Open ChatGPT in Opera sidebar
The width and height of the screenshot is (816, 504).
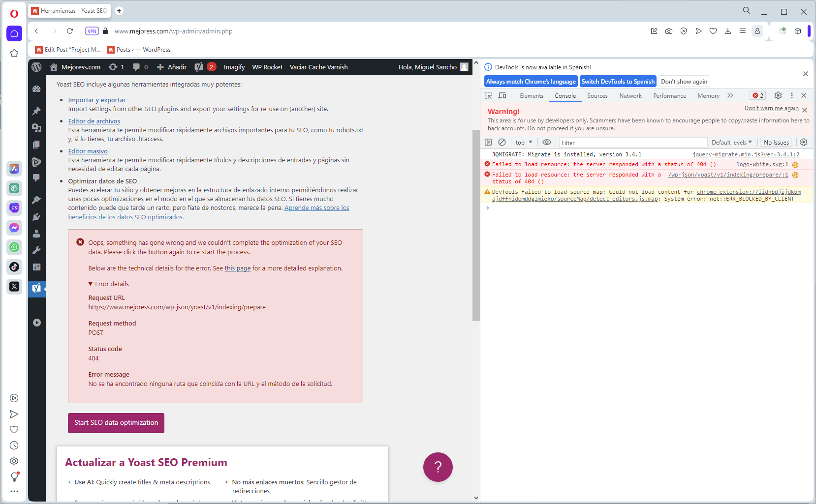[x=14, y=188]
